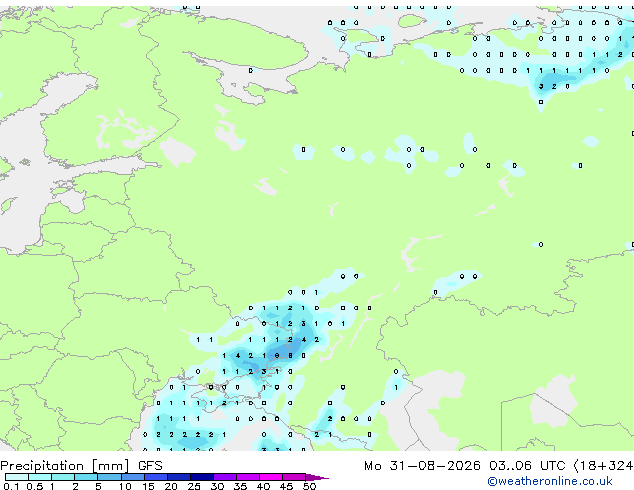Pick the 10–15 mm legend swatch
This screenshot has width=634, height=490.
point(133,477)
